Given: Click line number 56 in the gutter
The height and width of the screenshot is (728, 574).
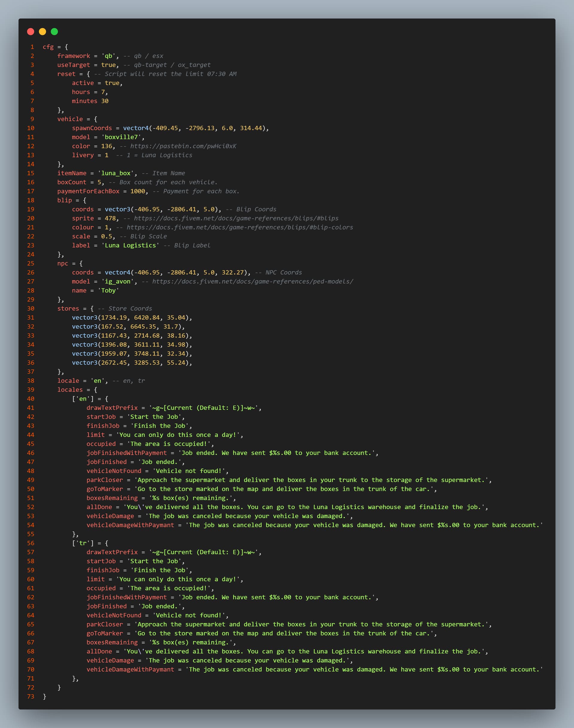Looking at the screenshot, I should pyautogui.click(x=30, y=543).
